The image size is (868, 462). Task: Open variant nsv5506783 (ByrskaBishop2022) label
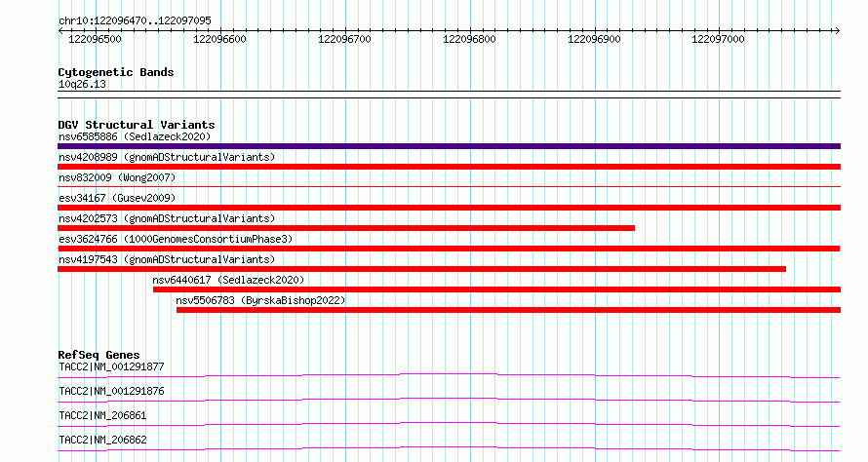click(260, 300)
